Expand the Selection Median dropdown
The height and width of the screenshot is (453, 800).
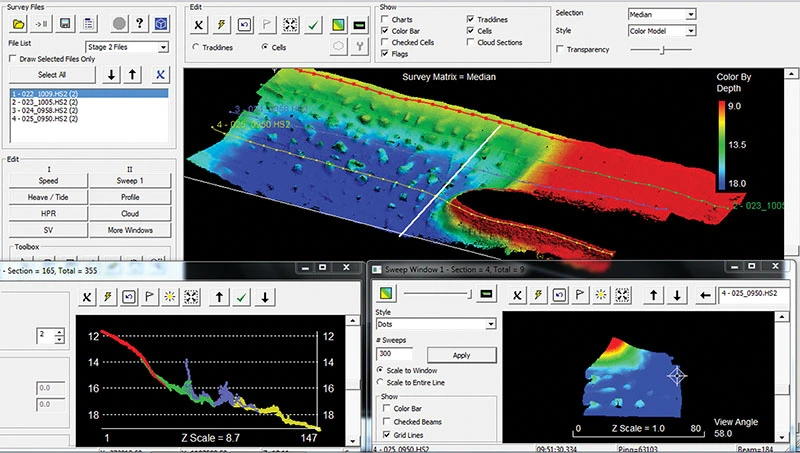(661, 15)
